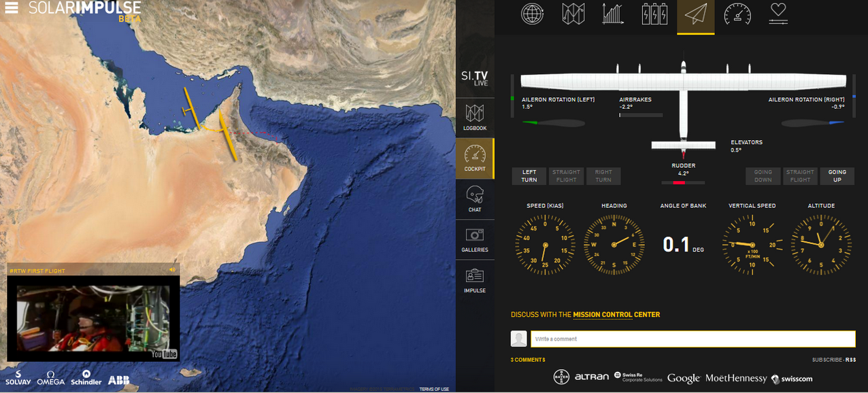The image size is (868, 393).
Task: Select the paper plane icon tab
Action: tap(695, 15)
